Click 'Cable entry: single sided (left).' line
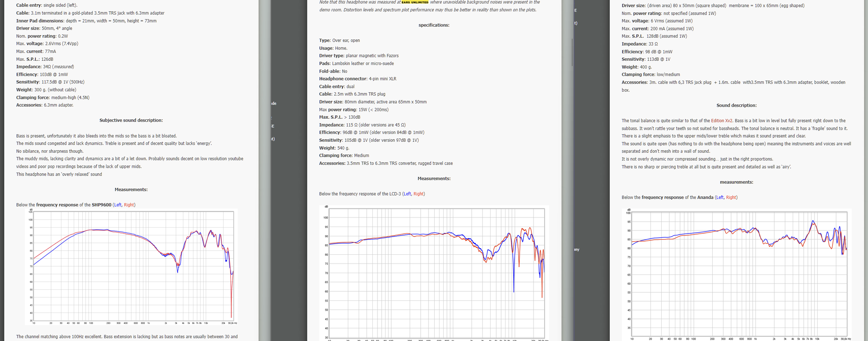The image size is (868, 341). coord(47,5)
